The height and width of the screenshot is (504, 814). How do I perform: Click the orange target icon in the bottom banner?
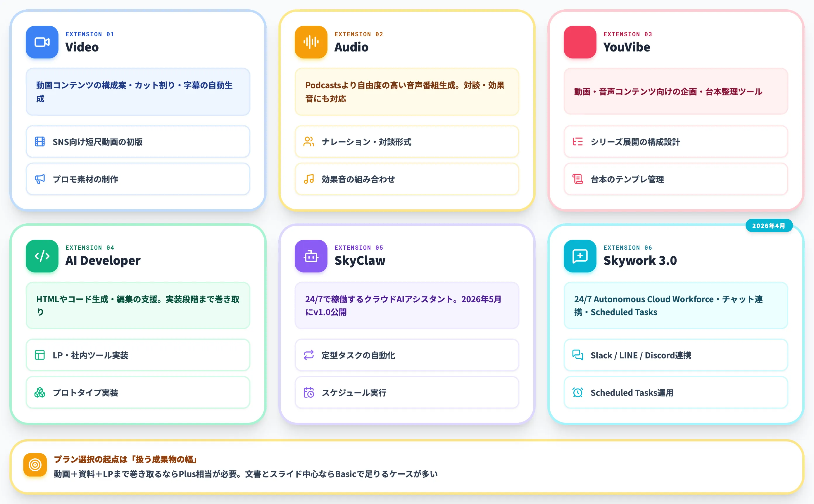point(35,465)
